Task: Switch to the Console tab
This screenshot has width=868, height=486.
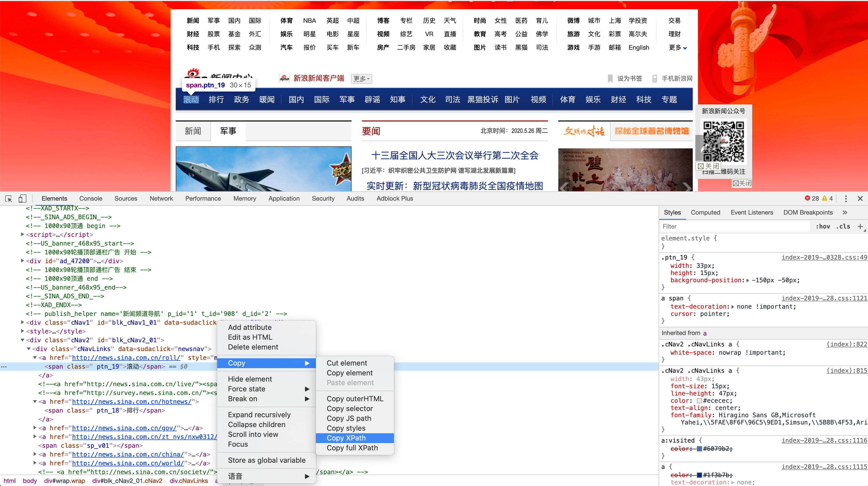Action: (x=91, y=199)
